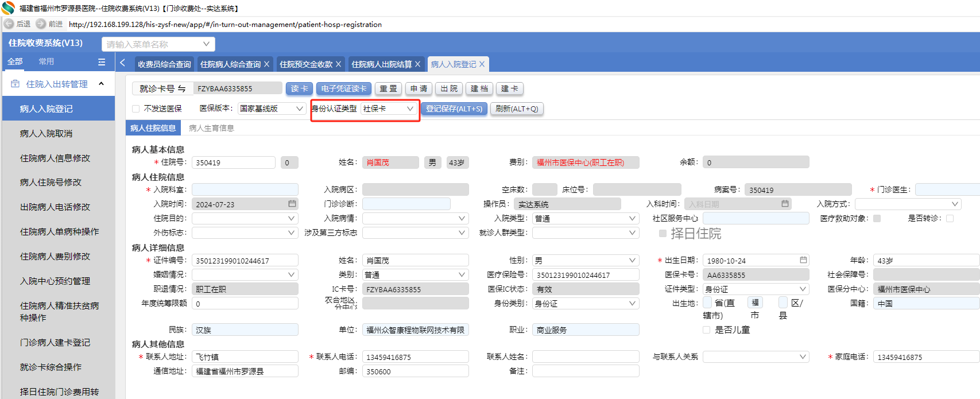Open calendar icon in 出生日期 field
The height and width of the screenshot is (399, 980).
[x=803, y=260]
